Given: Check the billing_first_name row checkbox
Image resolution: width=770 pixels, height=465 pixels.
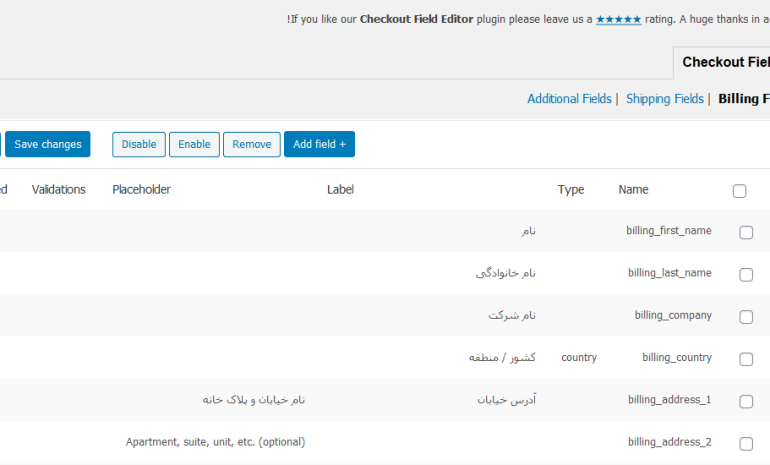Looking at the screenshot, I should point(746,232).
